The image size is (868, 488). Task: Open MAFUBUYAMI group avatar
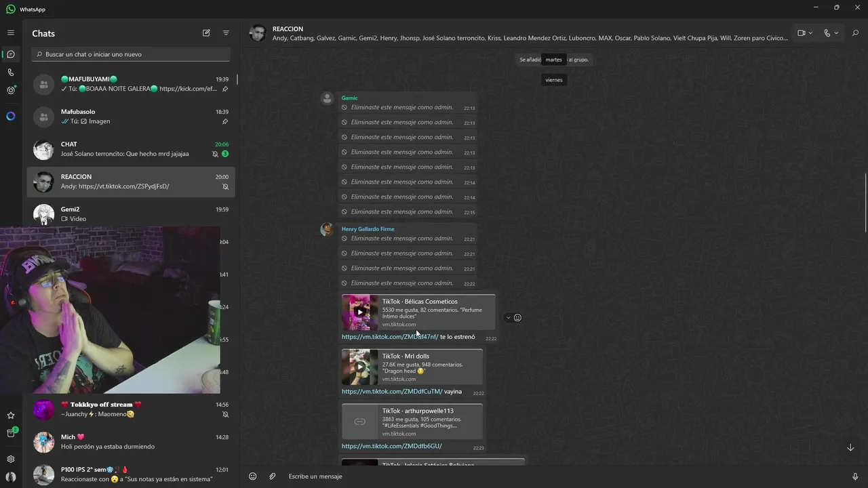43,84
